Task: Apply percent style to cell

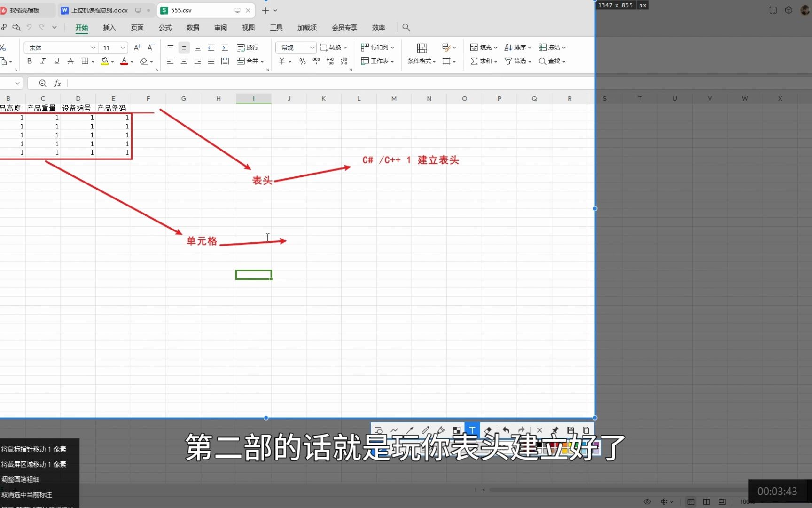Action: (x=302, y=61)
